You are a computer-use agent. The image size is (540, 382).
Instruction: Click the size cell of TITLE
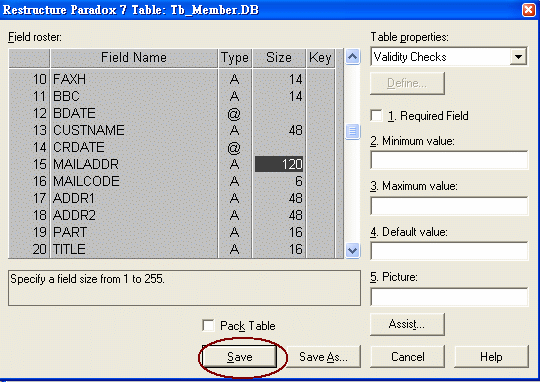pyautogui.click(x=279, y=249)
